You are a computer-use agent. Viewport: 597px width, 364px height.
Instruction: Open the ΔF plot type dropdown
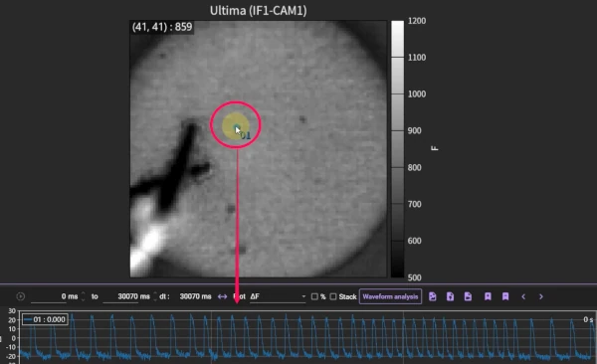pyautogui.click(x=278, y=296)
